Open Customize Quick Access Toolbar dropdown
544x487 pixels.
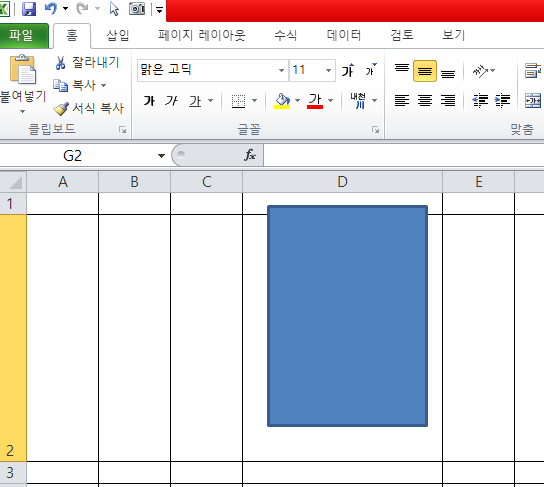[159, 9]
